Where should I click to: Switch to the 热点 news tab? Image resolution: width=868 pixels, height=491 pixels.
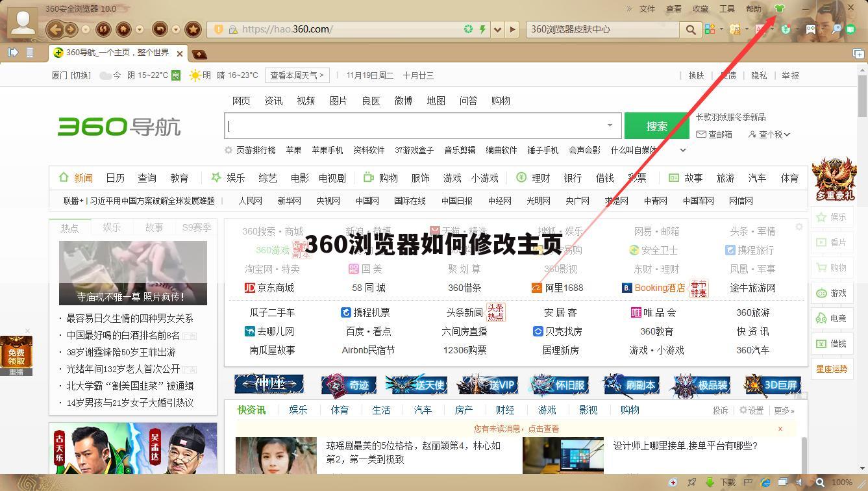[x=69, y=227]
